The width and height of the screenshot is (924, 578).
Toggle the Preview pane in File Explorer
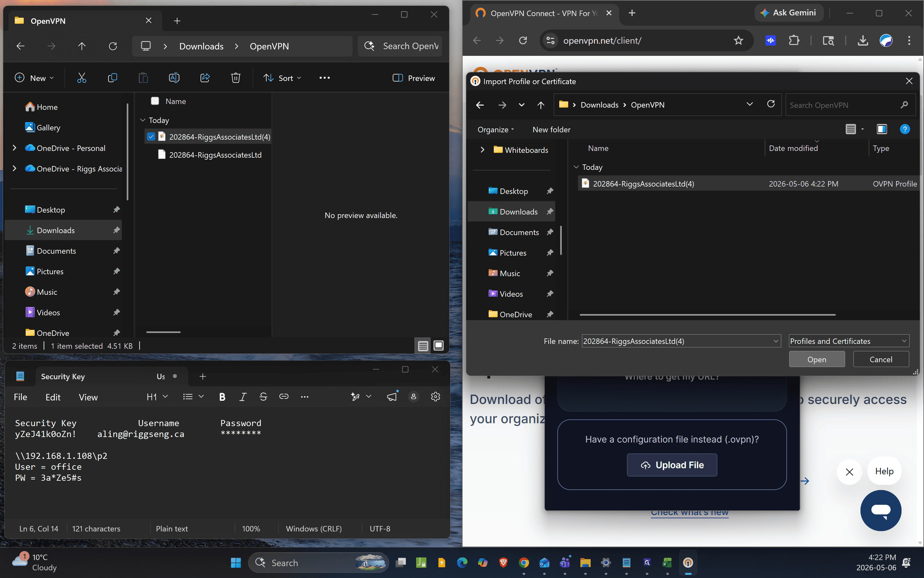(414, 78)
